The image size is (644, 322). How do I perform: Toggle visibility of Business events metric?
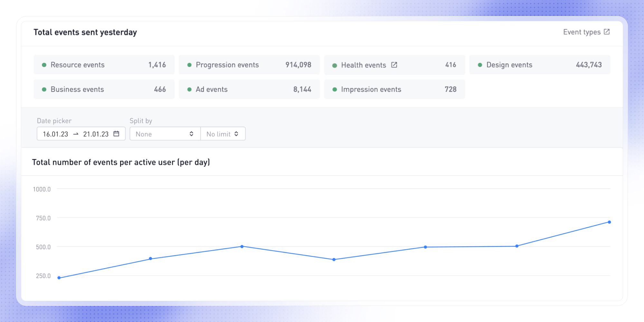(44, 89)
